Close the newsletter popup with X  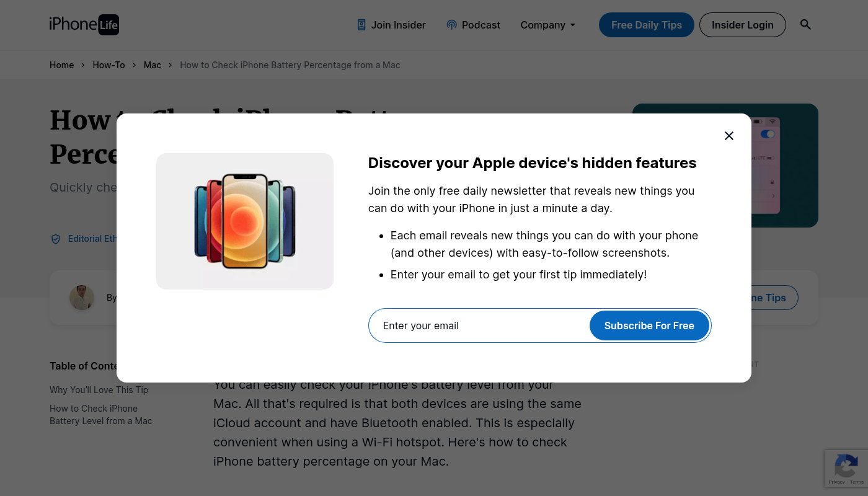(x=729, y=136)
